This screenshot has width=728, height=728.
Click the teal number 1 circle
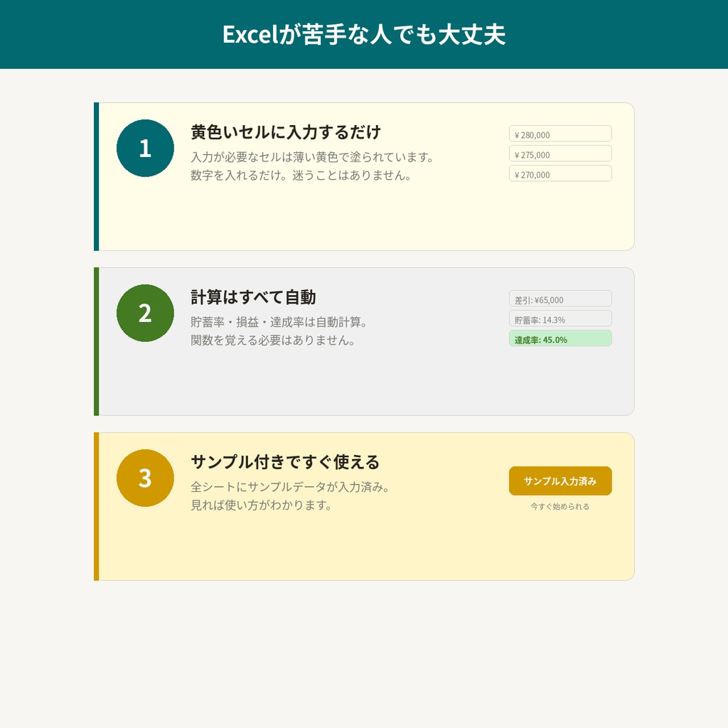tap(145, 148)
